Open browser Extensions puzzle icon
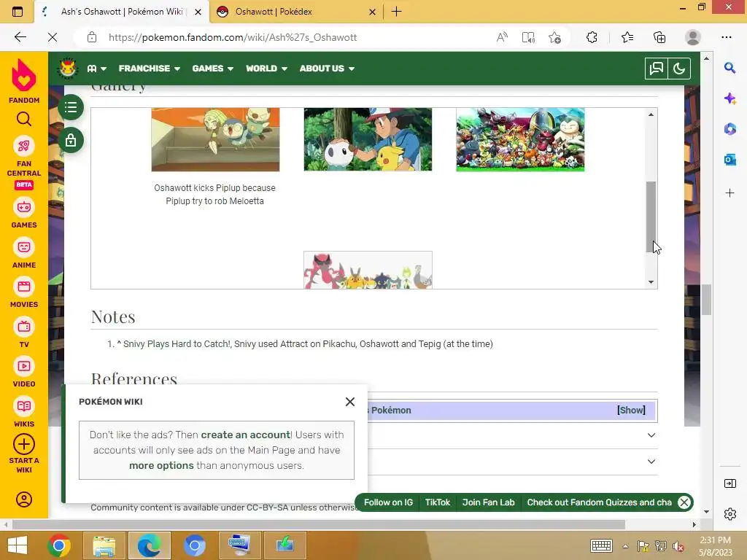This screenshot has width=747, height=560. coord(592,37)
